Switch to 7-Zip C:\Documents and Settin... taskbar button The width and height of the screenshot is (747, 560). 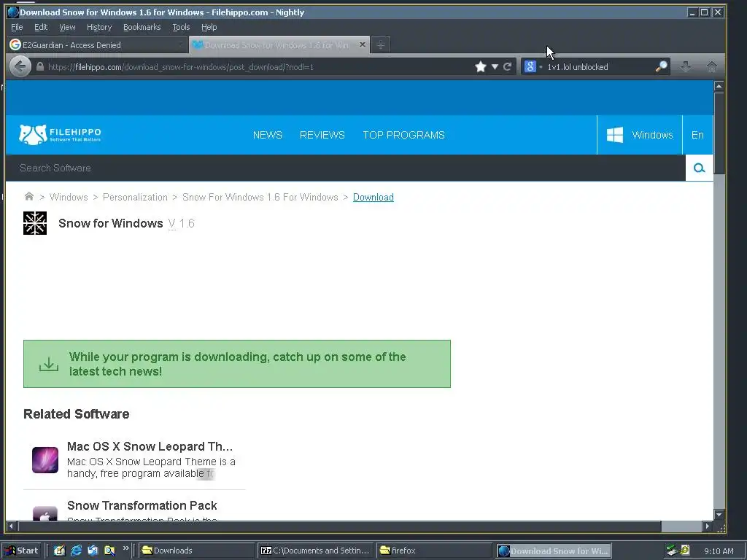tap(315, 551)
